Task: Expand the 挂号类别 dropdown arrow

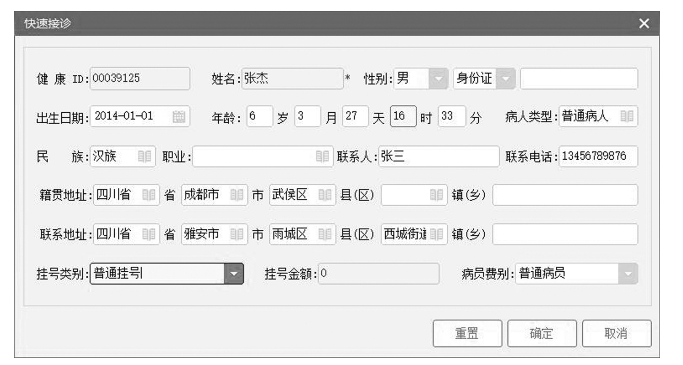Action: [x=234, y=274]
